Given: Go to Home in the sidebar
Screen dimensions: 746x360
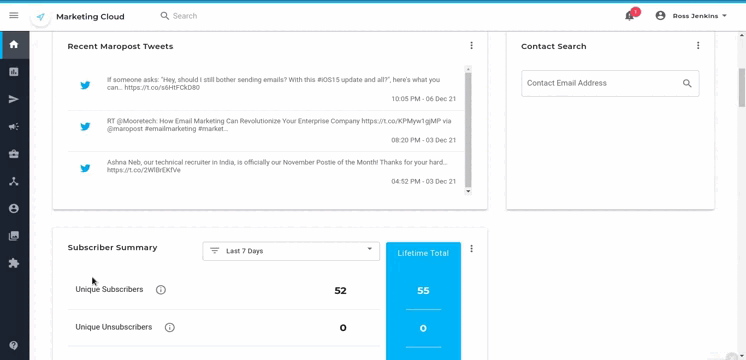Looking at the screenshot, I should pos(14,45).
